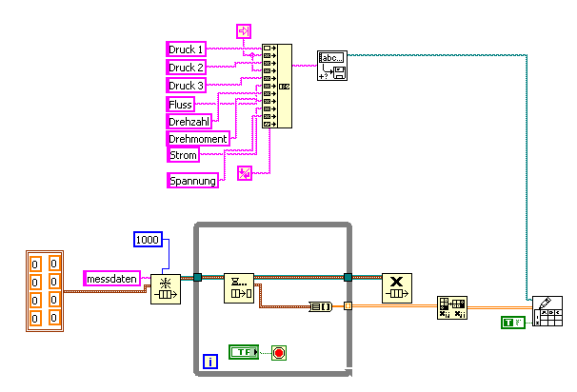Select the loop output auto-indexing tunnel

coord(348,306)
